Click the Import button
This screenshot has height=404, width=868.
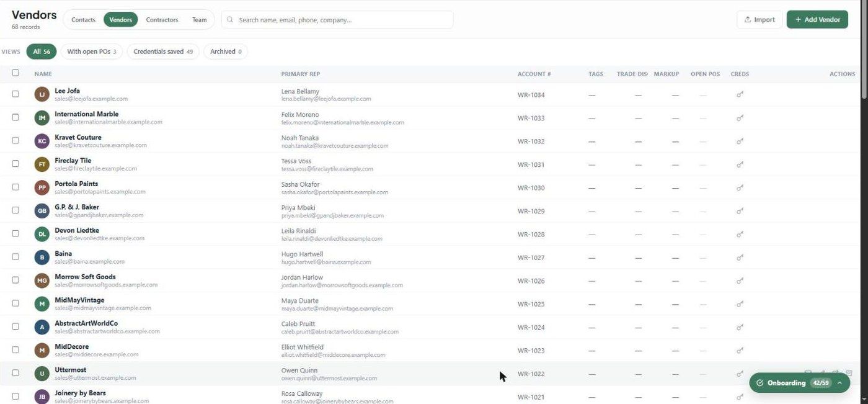759,20
